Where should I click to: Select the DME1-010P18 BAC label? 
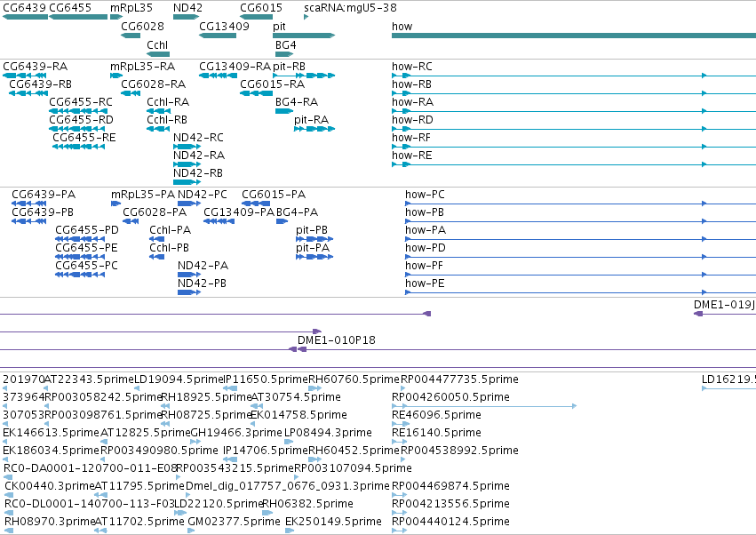click(x=337, y=340)
